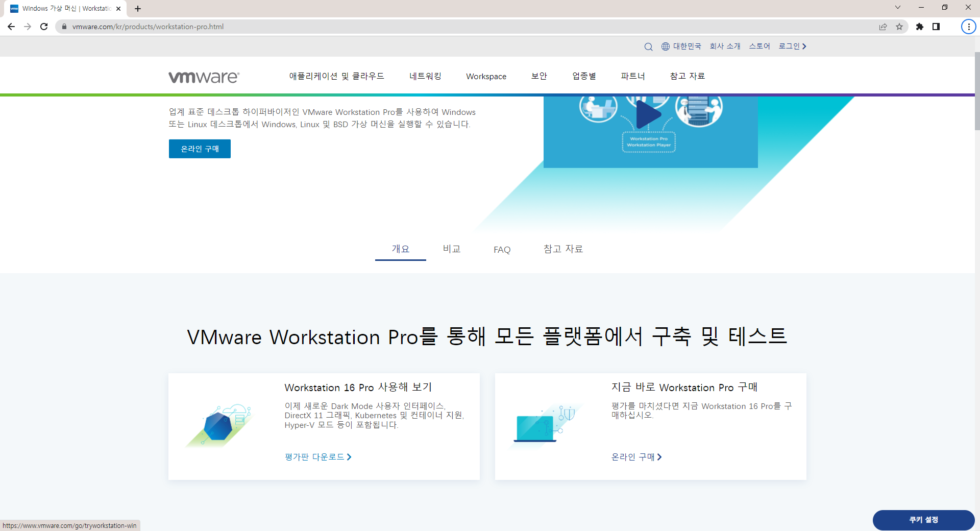
Task: Open the tab search chevron
Action: tap(898, 7)
